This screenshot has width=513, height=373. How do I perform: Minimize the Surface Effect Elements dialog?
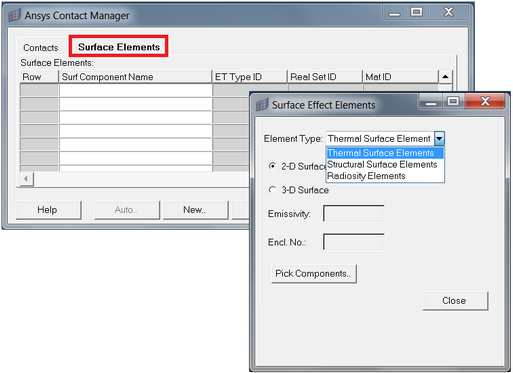point(431,101)
